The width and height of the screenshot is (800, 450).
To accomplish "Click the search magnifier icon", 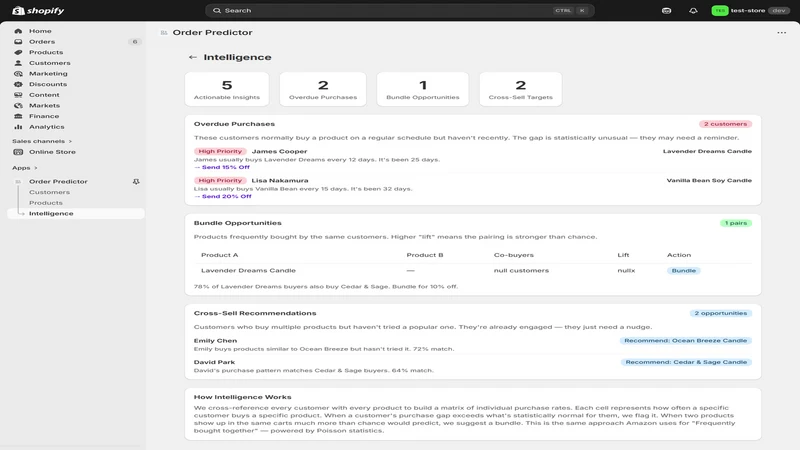I will click(x=217, y=10).
